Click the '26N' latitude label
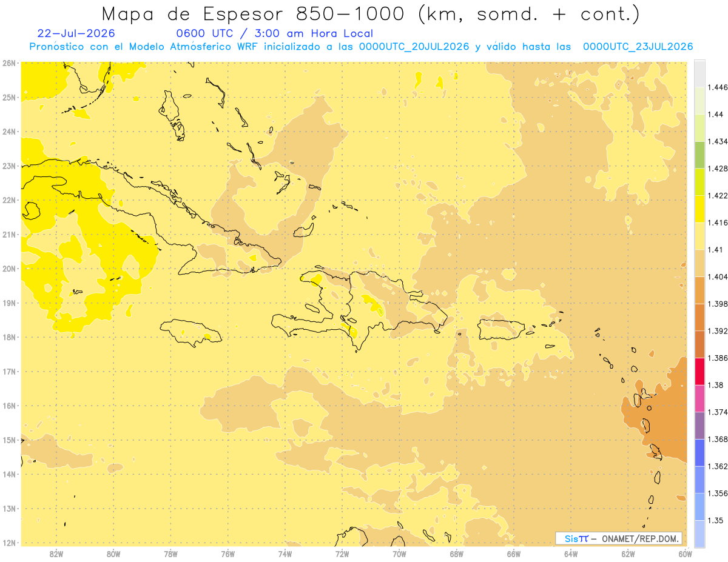 (8, 63)
